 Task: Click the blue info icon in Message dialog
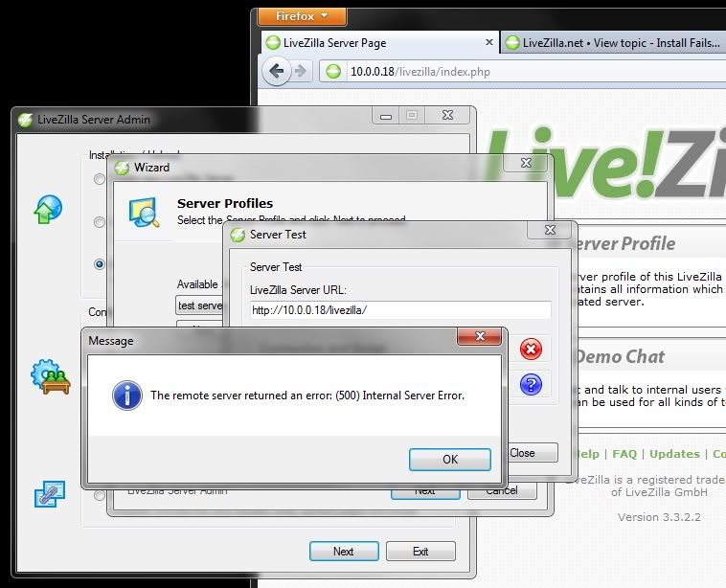126,396
